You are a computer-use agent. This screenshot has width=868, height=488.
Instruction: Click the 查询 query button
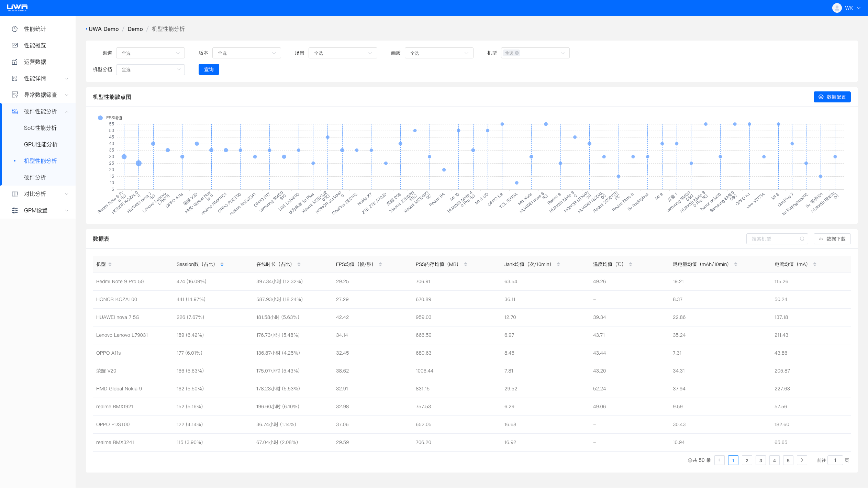pyautogui.click(x=209, y=70)
